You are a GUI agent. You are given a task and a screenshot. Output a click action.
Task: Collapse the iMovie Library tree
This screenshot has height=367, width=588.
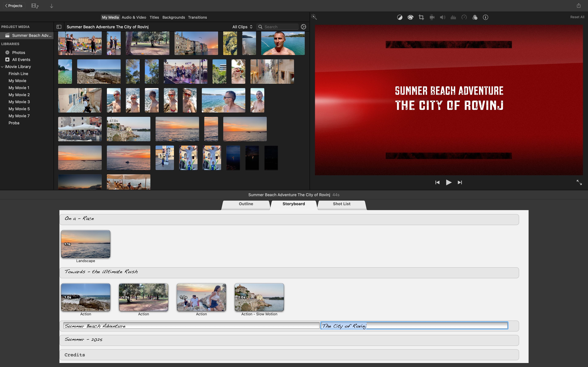coord(2,67)
